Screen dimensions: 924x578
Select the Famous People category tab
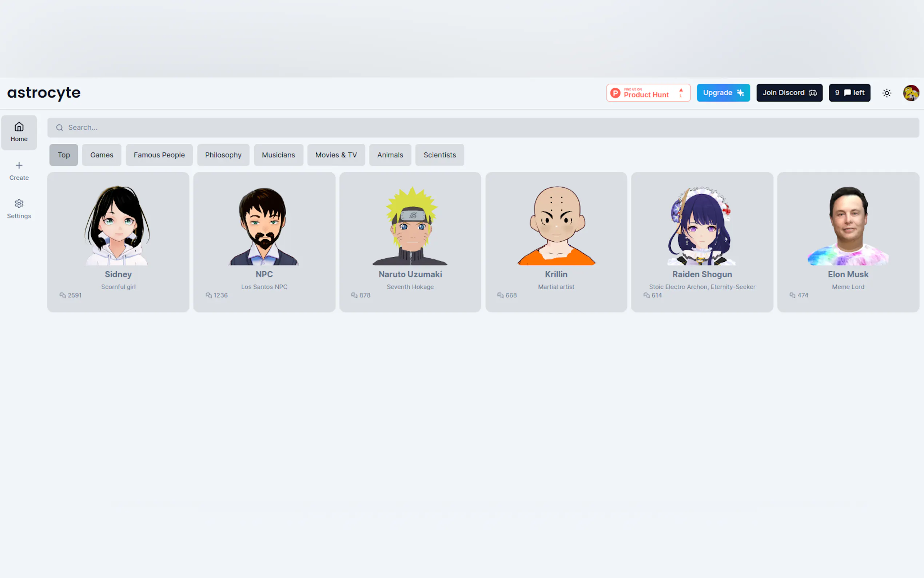coord(159,155)
